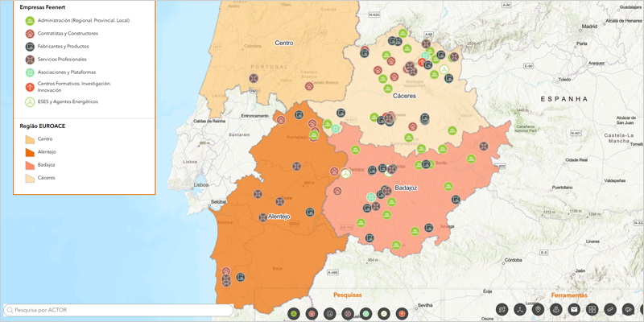This screenshot has width=644, height=322.
Task: Click the Badajoz color swatch in legend
Action: pos(30,165)
